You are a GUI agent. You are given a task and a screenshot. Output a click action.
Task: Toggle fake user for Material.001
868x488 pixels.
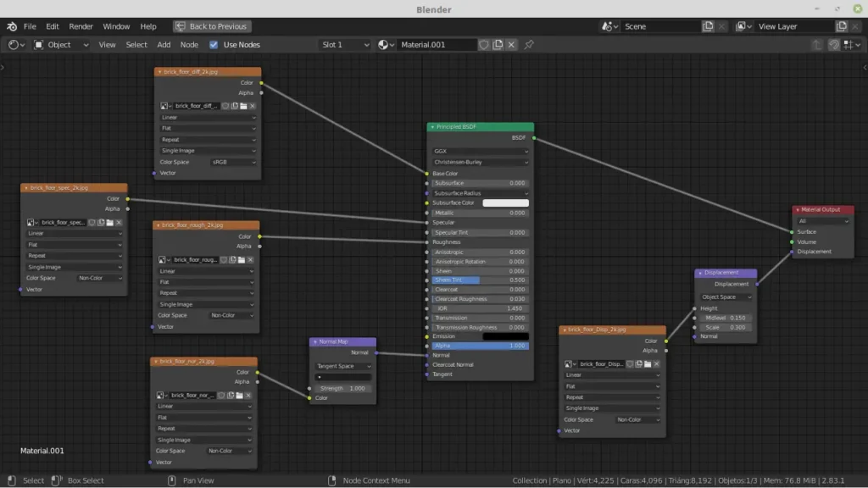click(484, 45)
